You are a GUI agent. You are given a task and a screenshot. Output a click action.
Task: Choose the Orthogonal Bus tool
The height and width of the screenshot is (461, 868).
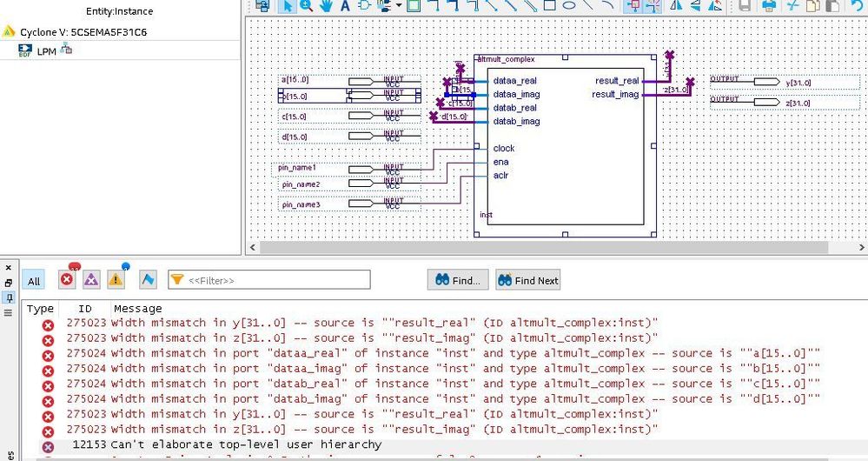click(454, 5)
